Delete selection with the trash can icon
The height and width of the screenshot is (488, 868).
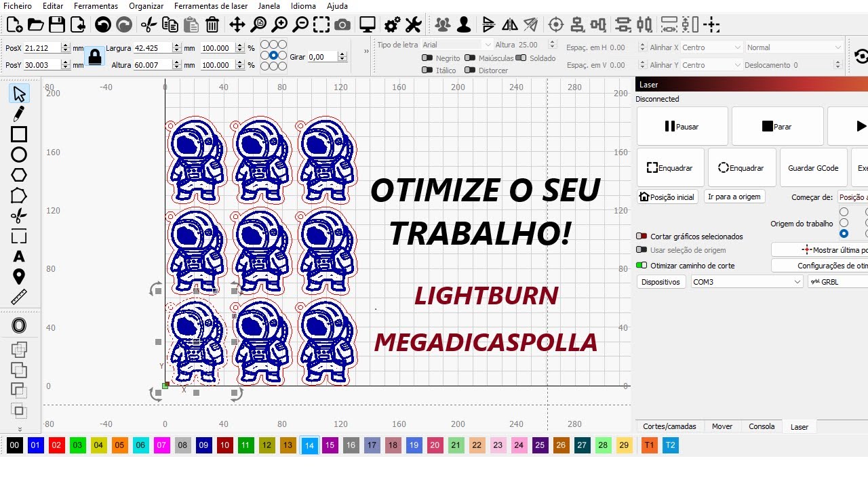[212, 25]
